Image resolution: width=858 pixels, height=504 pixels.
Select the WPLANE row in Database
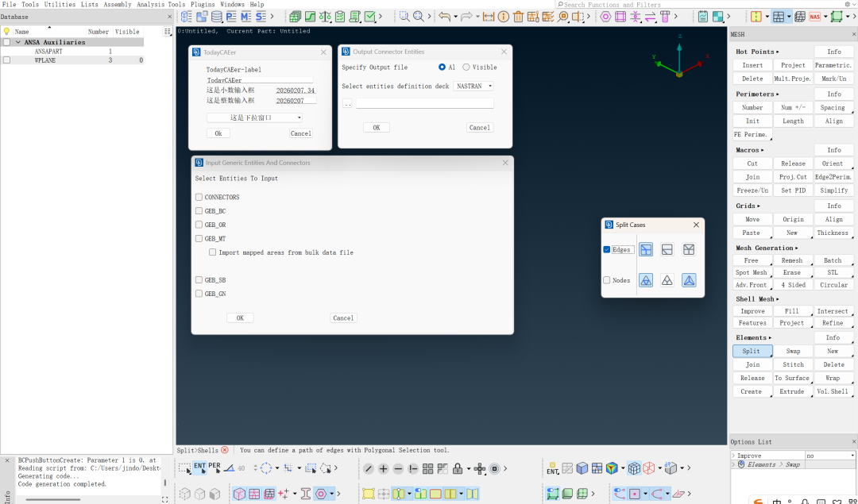click(73, 60)
